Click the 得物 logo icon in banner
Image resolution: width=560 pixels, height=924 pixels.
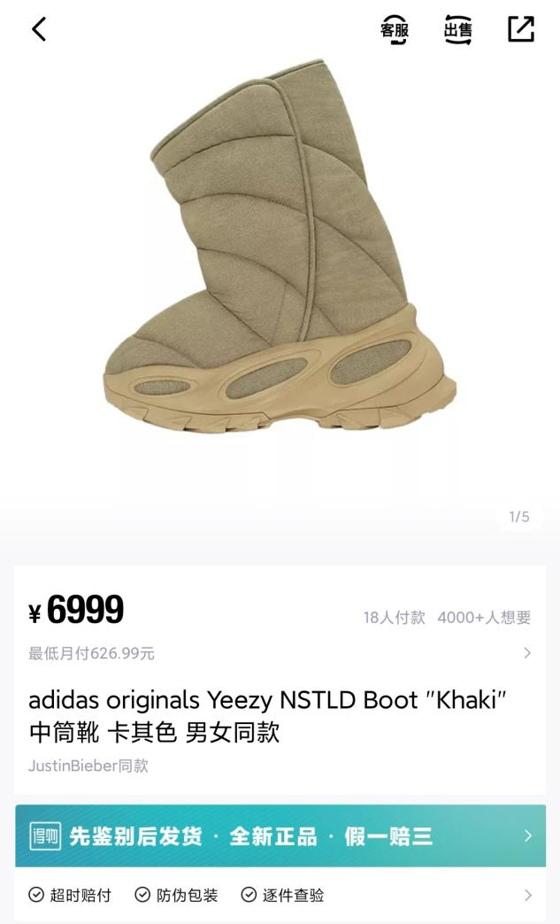(x=45, y=835)
